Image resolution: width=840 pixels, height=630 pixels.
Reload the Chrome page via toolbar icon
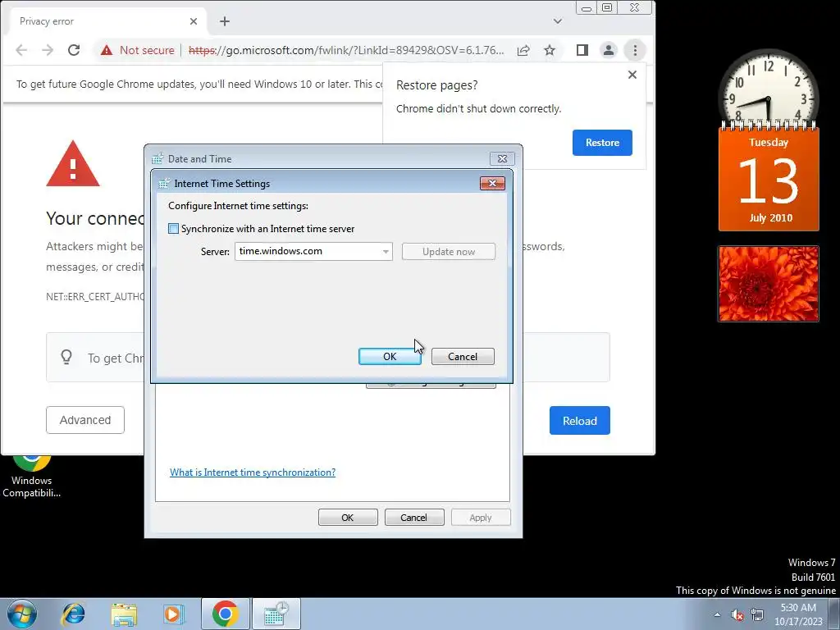point(74,50)
